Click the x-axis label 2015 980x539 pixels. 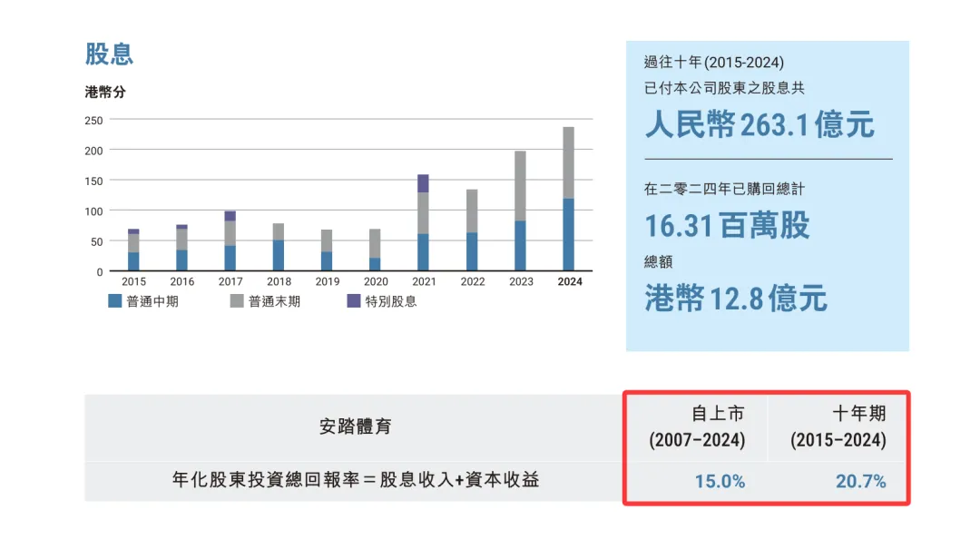click(133, 282)
